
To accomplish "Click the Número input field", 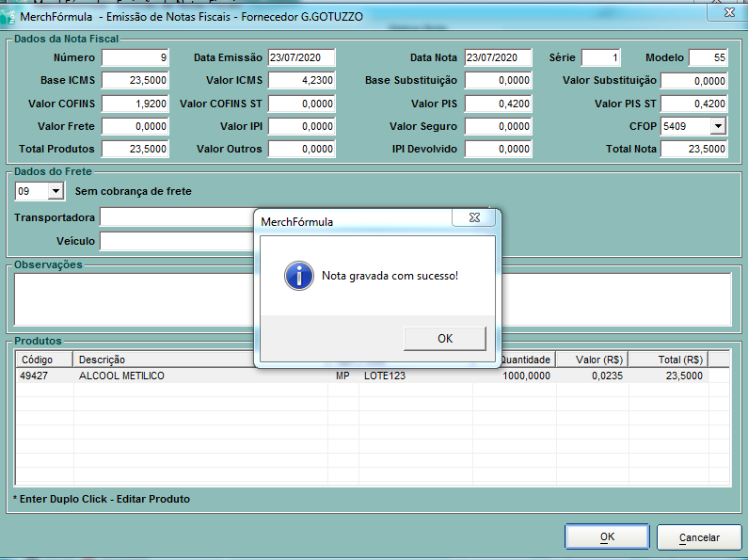I will (135, 58).
